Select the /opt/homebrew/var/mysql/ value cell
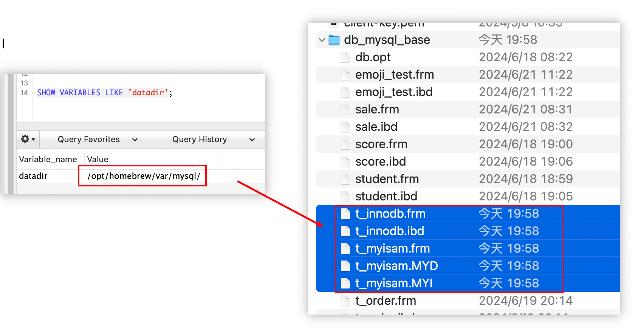 tap(144, 176)
